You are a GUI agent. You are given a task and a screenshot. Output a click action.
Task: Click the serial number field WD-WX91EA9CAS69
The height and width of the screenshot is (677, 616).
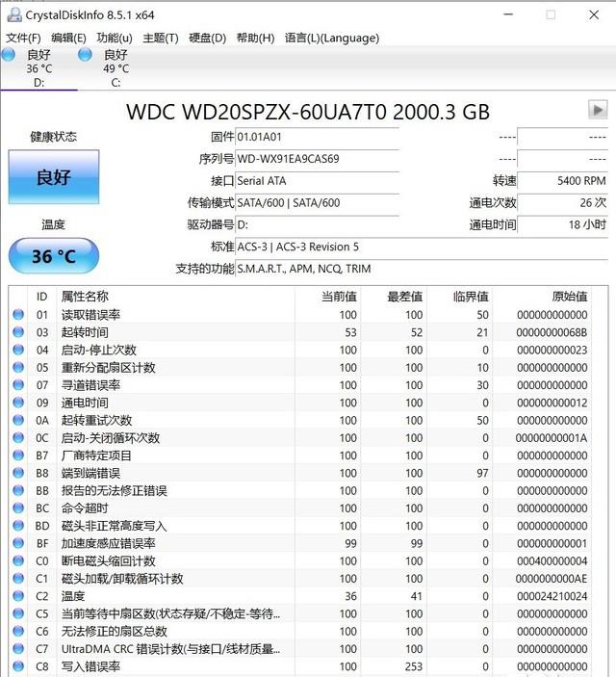click(x=317, y=159)
